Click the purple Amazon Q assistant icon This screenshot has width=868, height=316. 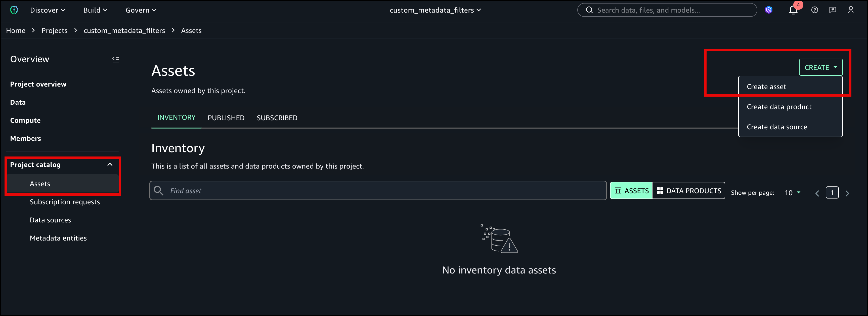click(x=769, y=10)
